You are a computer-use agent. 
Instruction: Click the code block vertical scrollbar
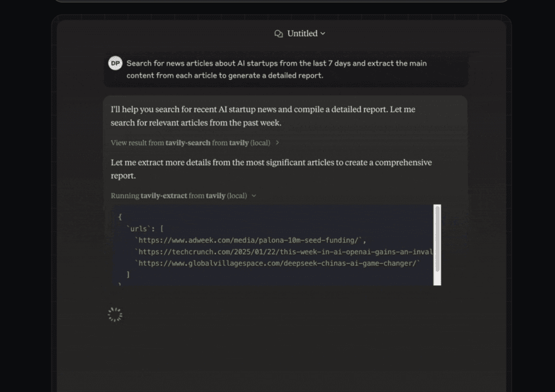coord(437,245)
